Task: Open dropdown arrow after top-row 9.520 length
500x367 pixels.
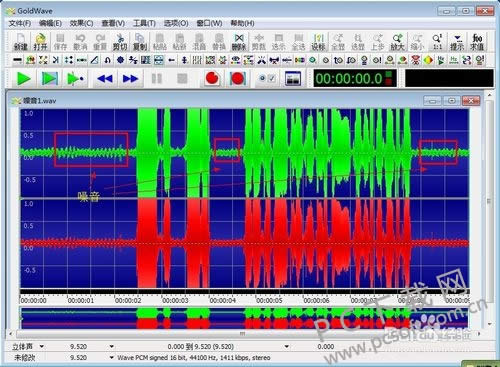Action: pos(112,346)
